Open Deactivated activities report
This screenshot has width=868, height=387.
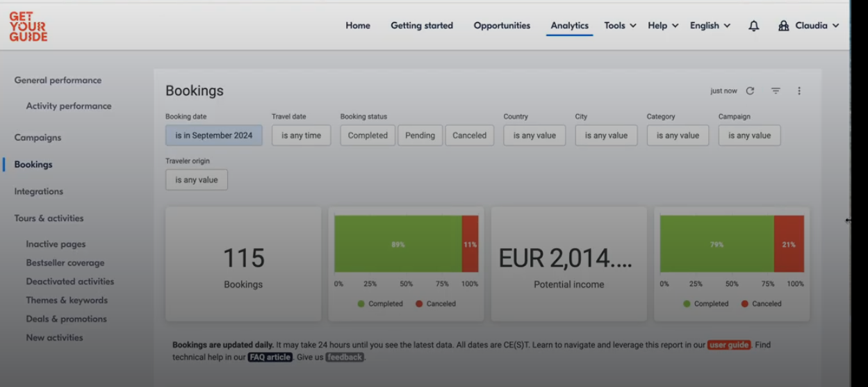70,281
